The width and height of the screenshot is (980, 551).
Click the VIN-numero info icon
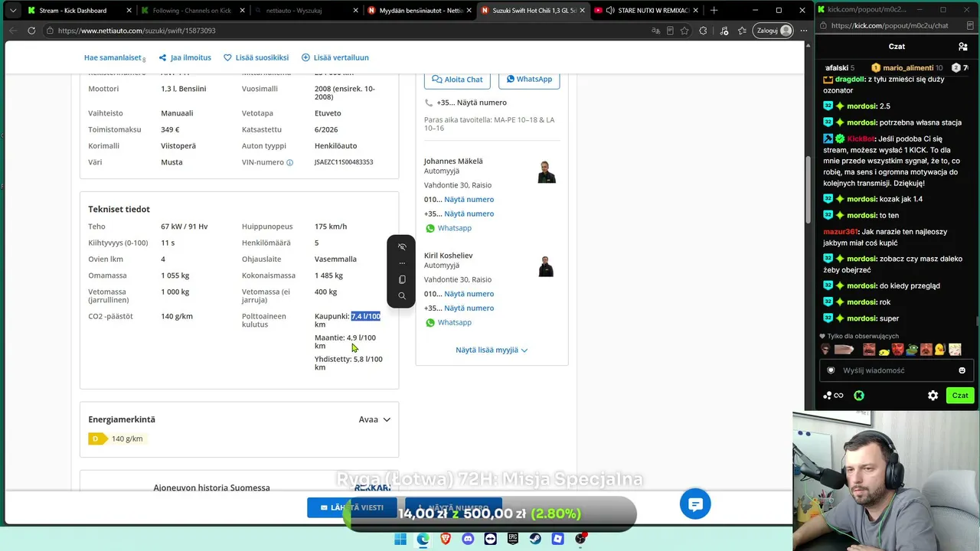(x=289, y=162)
